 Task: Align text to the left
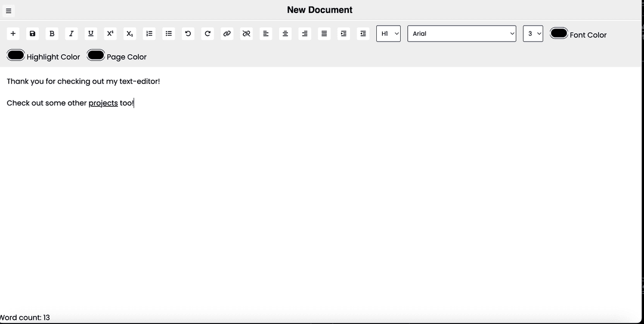pos(266,33)
